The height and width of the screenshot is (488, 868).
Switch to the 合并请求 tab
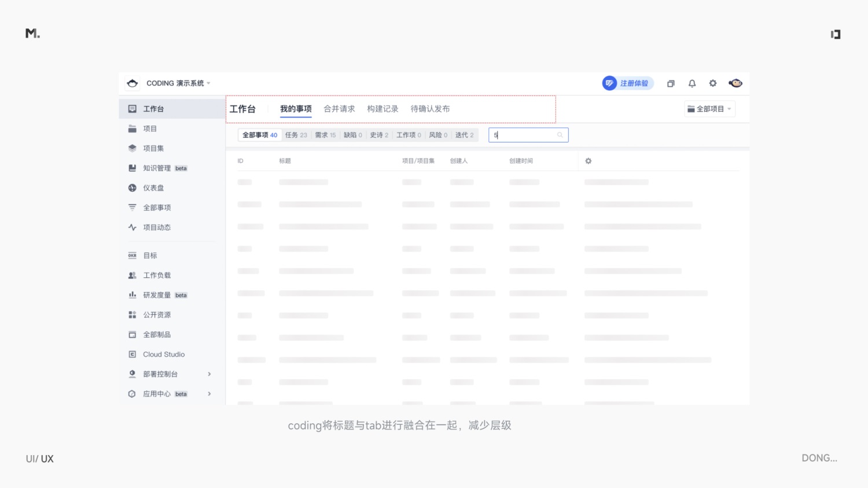point(339,109)
